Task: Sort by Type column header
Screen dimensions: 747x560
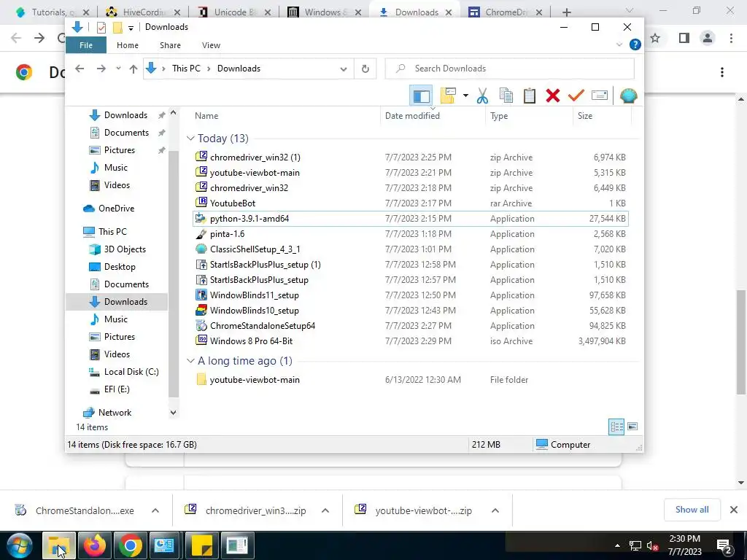Action: [x=529, y=116]
